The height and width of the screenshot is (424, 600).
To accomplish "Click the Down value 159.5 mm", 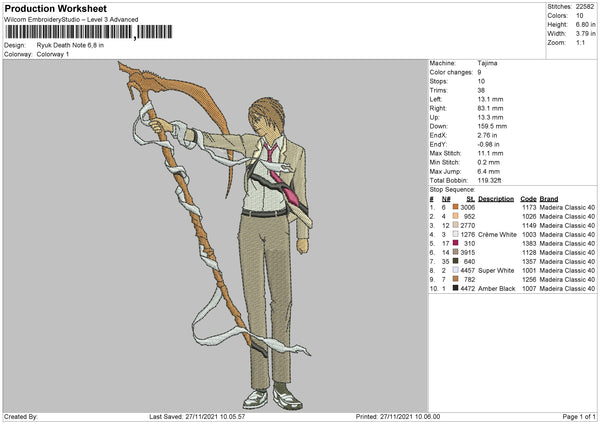I will click(x=492, y=126).
